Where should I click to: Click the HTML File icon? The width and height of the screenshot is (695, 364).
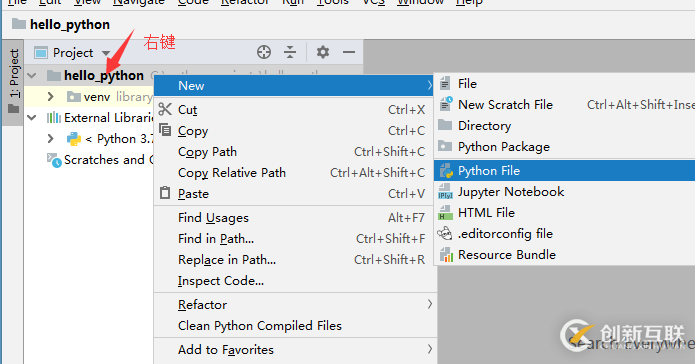[x=445, y=212]
